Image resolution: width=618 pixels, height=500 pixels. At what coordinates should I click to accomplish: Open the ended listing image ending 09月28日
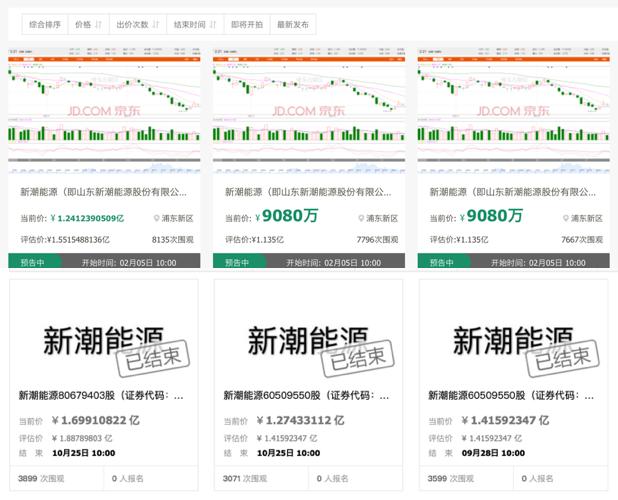(x=514, y=341)
